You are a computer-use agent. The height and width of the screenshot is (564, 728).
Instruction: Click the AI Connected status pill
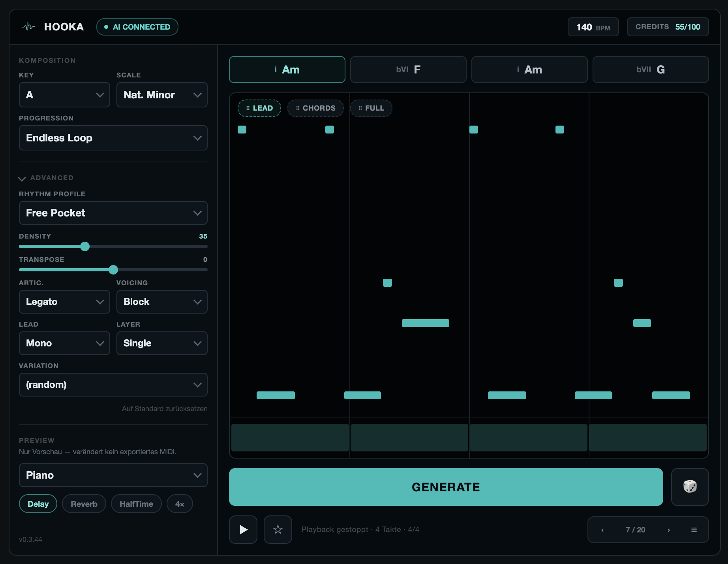(x=137, y=27)
